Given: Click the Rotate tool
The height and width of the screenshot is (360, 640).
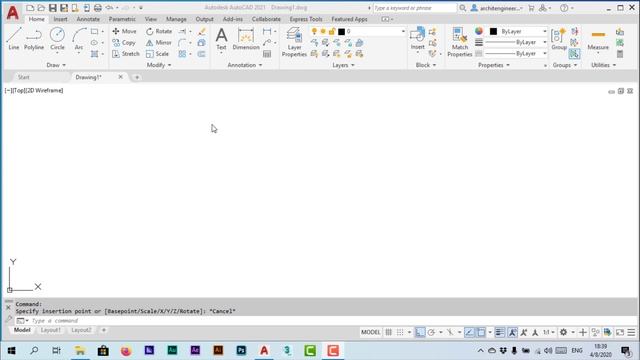Looking at the screenshot, I should click(159, 31).
